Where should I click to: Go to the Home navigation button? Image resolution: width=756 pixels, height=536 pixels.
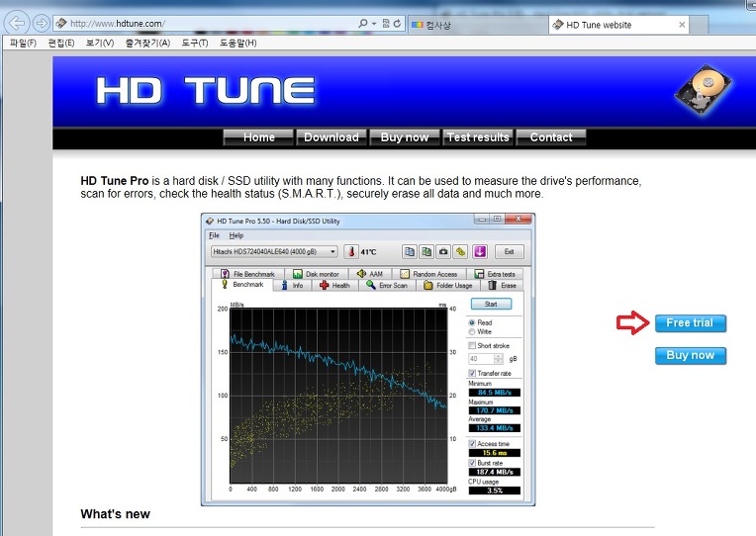coord(258,137)
